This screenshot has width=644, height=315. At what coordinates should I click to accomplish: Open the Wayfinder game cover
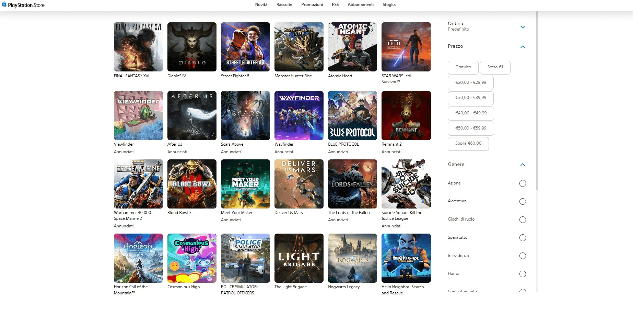tap(299, 115)
